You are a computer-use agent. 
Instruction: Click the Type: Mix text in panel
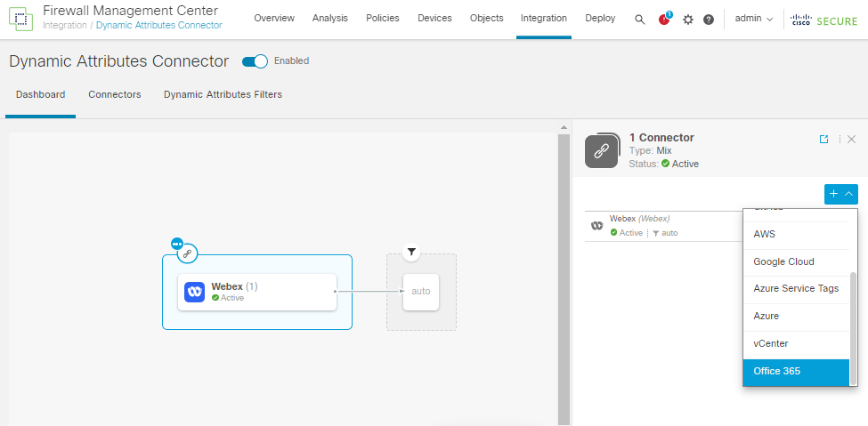point(651,150)
